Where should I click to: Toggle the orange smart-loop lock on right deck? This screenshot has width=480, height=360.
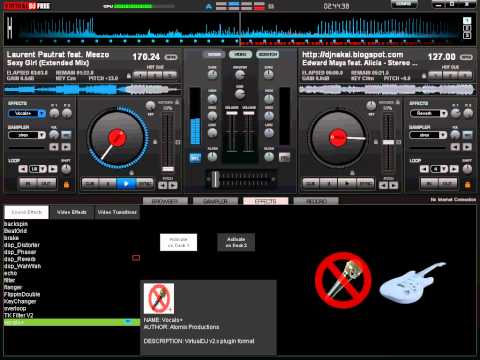[468, 184]
